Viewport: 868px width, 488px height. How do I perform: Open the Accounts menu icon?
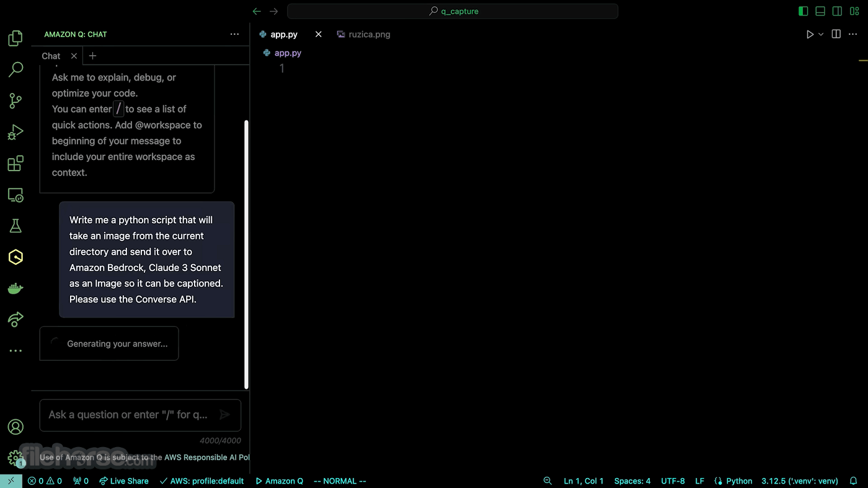point(15,427)
